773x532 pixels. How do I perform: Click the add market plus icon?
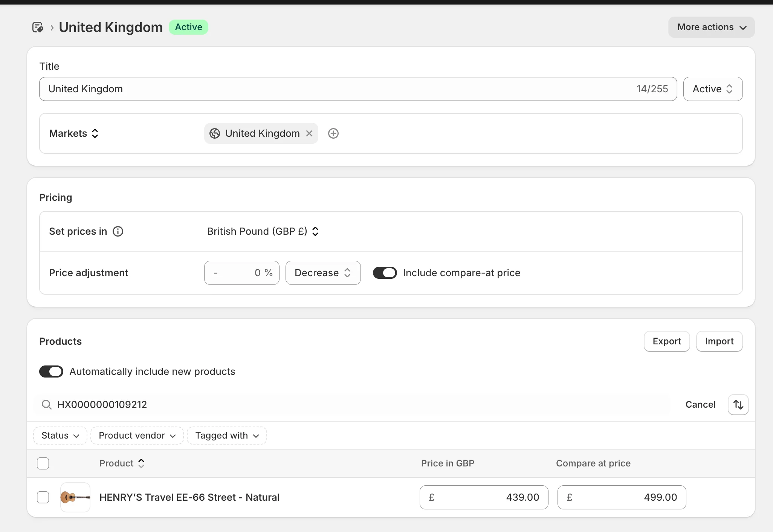coord(333,133)
